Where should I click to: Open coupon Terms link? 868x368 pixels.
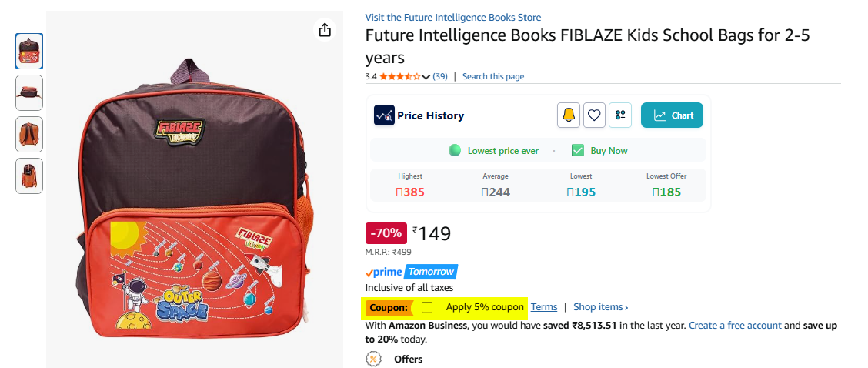[x=544, y=306]
